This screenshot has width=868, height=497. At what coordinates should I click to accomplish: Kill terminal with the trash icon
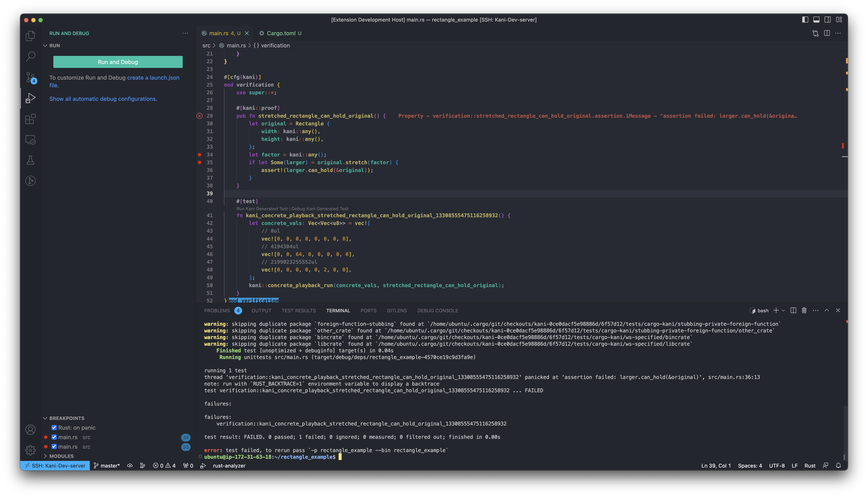(x=804, y=310)
